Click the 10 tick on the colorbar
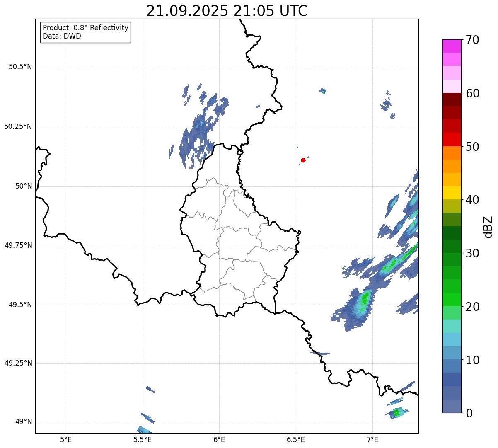 [x=472, y=360]
